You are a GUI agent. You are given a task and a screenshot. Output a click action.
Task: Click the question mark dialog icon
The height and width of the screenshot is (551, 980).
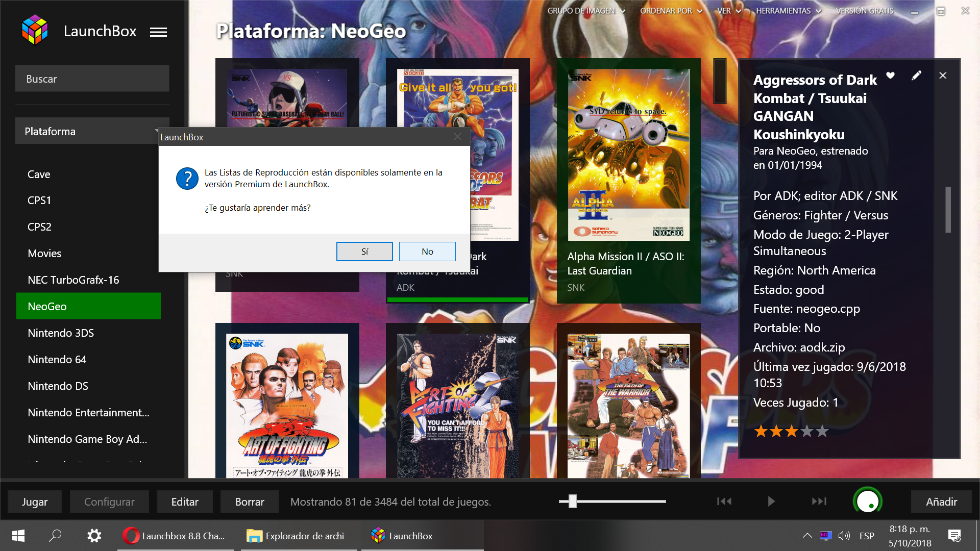coord(187,179)
